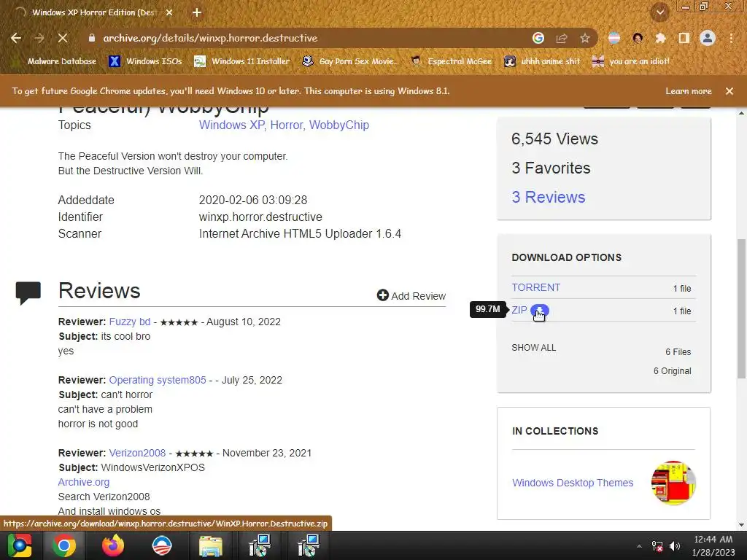Open reviewer Fuzzy bd profile
747x560 pixels.
(x=130, y=322)
